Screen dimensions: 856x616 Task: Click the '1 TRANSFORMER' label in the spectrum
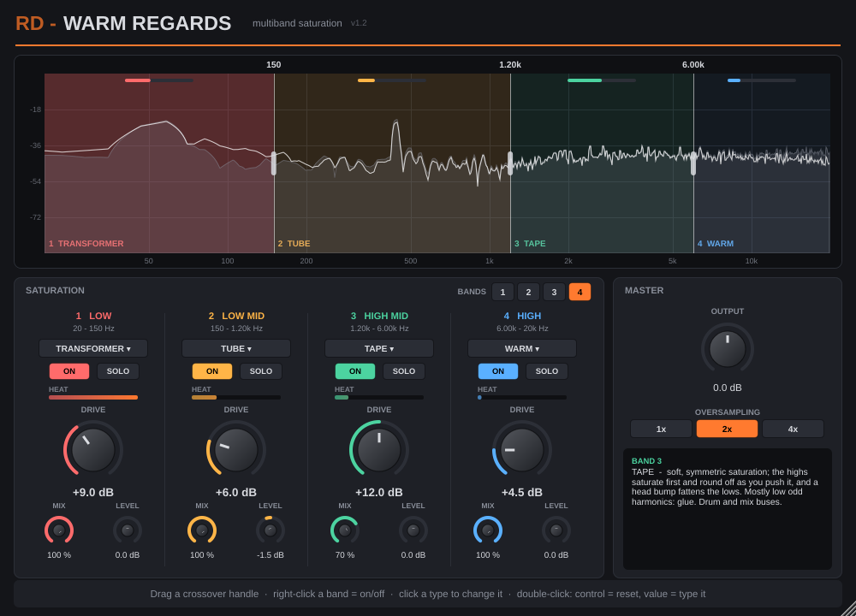(x=86, y=243)
